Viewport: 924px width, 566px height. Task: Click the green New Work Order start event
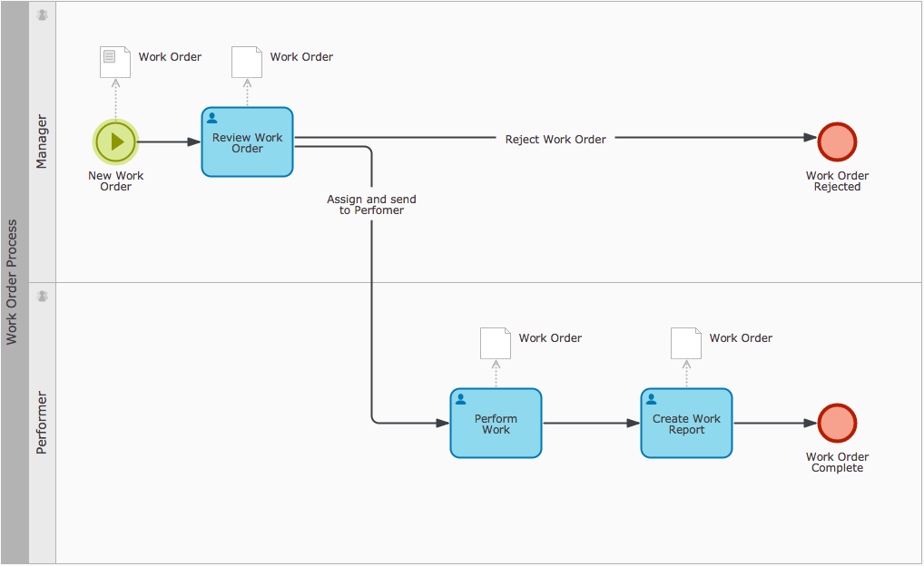click(x=115, y=141)
